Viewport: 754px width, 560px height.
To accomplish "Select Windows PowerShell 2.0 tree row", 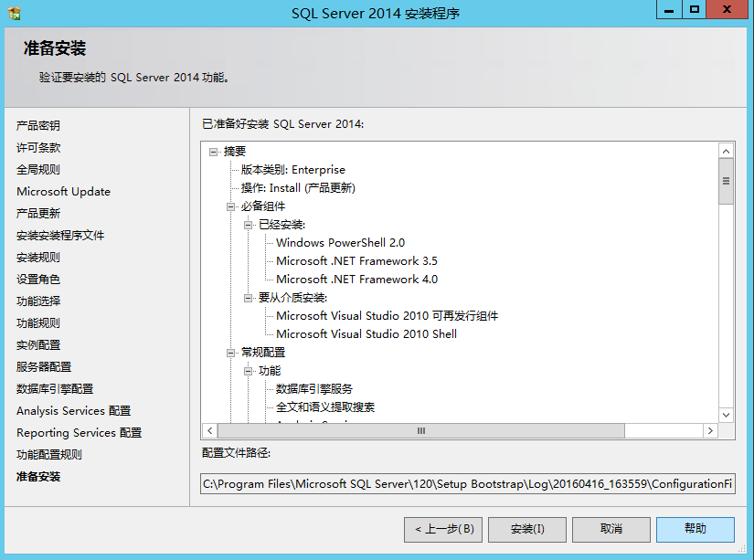I will [341, 243].
